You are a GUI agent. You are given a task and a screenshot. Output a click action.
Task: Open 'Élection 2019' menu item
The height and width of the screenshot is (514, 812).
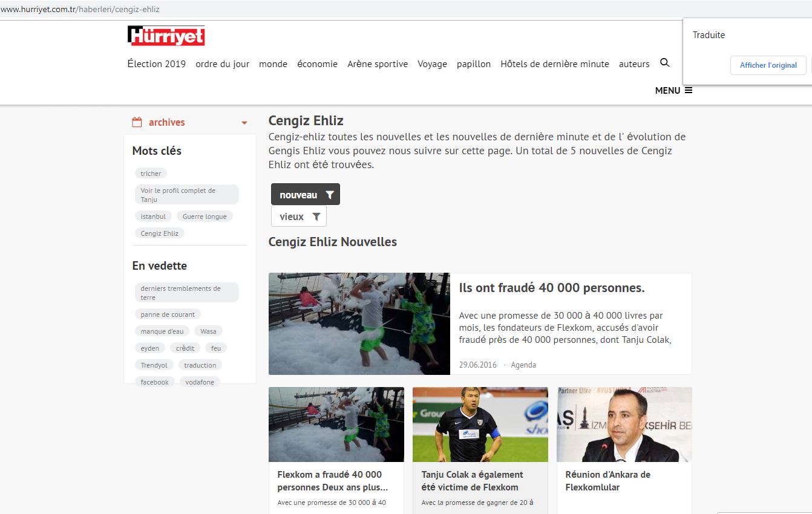coord(156,64)
